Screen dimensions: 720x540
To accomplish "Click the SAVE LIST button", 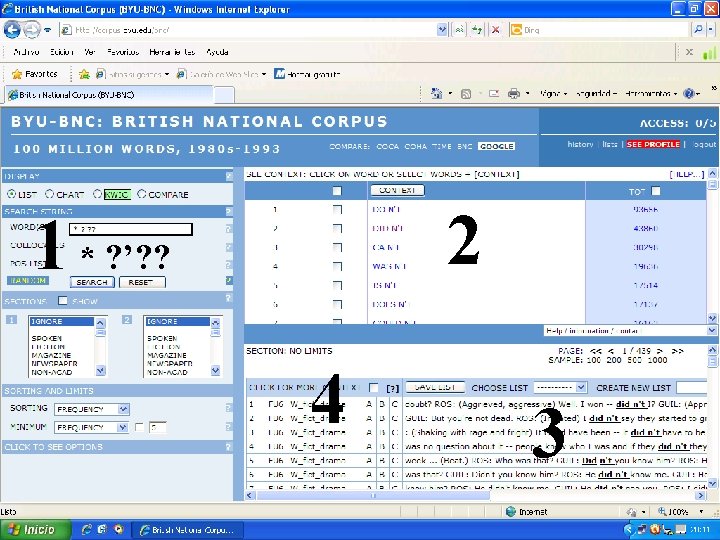I will pyautogui.click(x=435, y=388).
